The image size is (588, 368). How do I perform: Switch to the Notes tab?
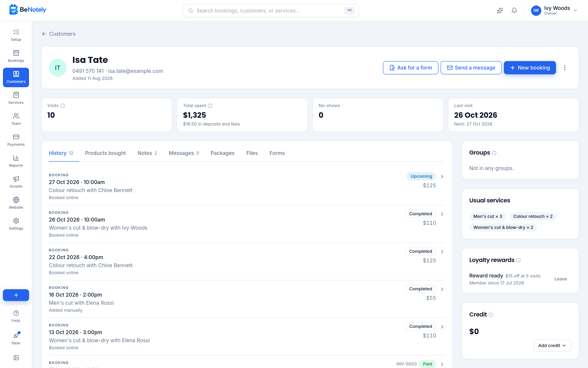coord(147,153)
